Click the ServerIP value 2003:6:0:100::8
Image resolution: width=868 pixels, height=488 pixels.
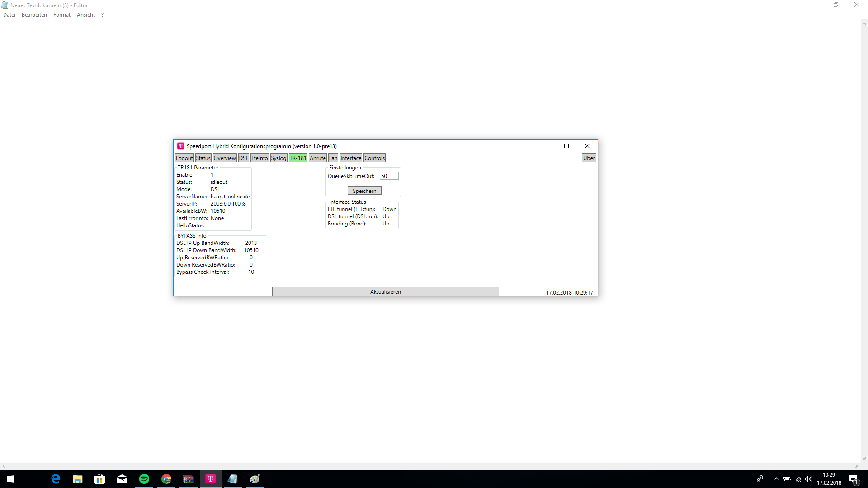[228, 204]
